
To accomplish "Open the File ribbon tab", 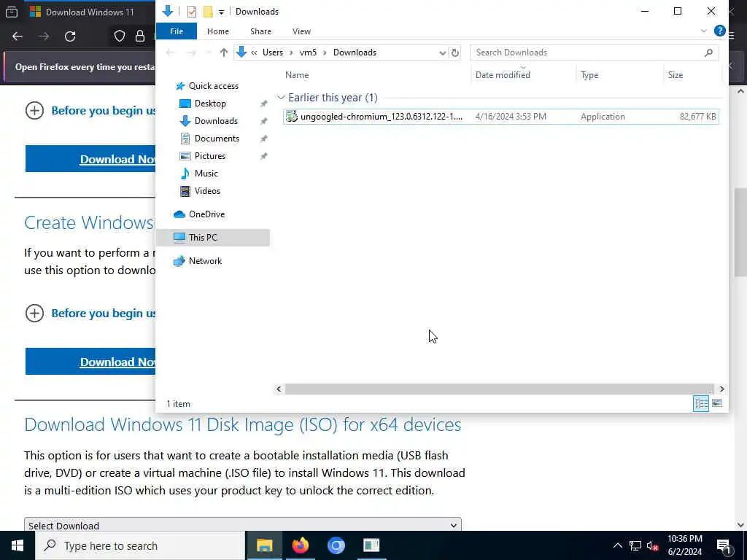I will click(177, 31).
